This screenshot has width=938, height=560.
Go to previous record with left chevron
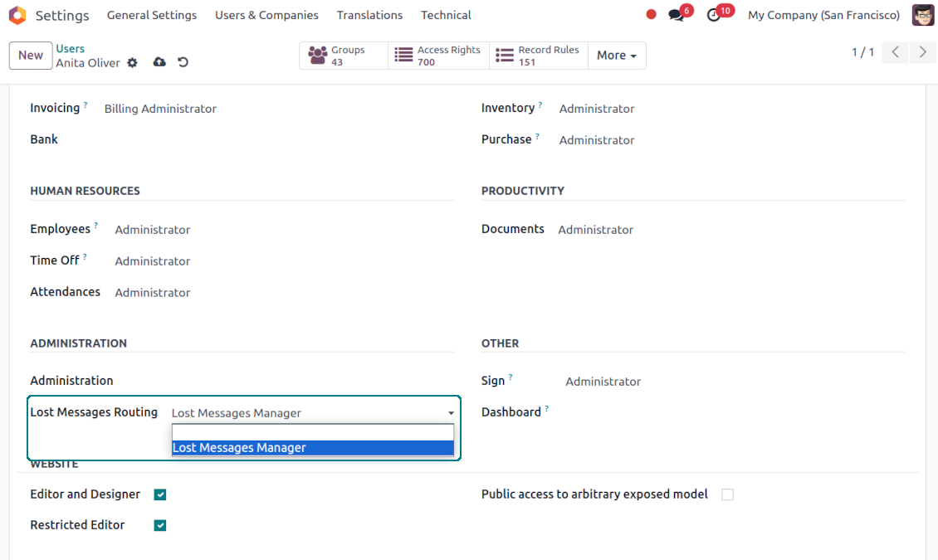(895, 52)
